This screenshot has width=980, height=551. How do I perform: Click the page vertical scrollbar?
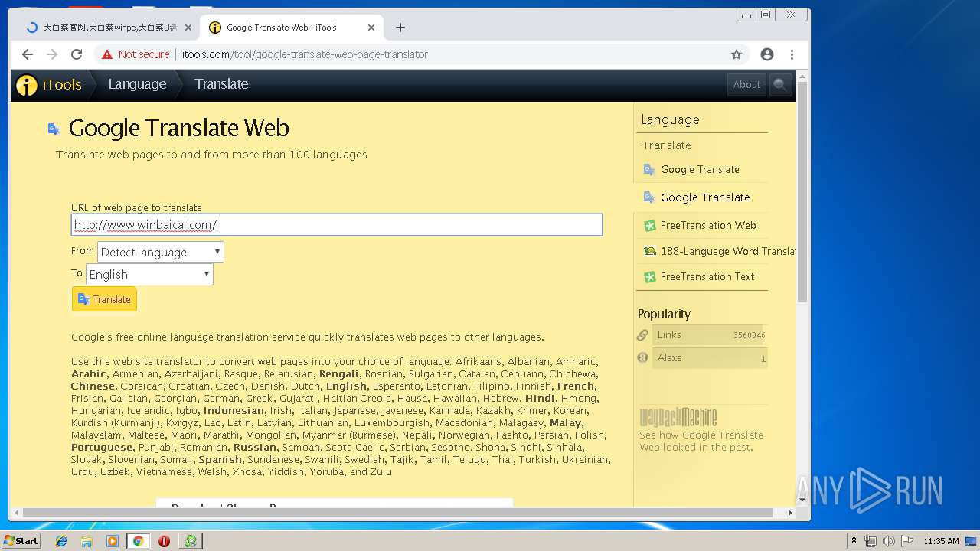click(x=802, y=191)
